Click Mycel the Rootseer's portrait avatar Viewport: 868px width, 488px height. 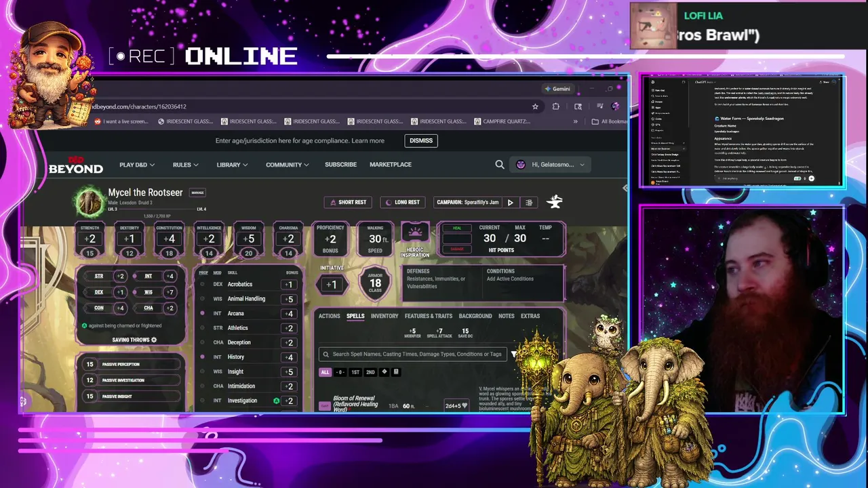89,201
